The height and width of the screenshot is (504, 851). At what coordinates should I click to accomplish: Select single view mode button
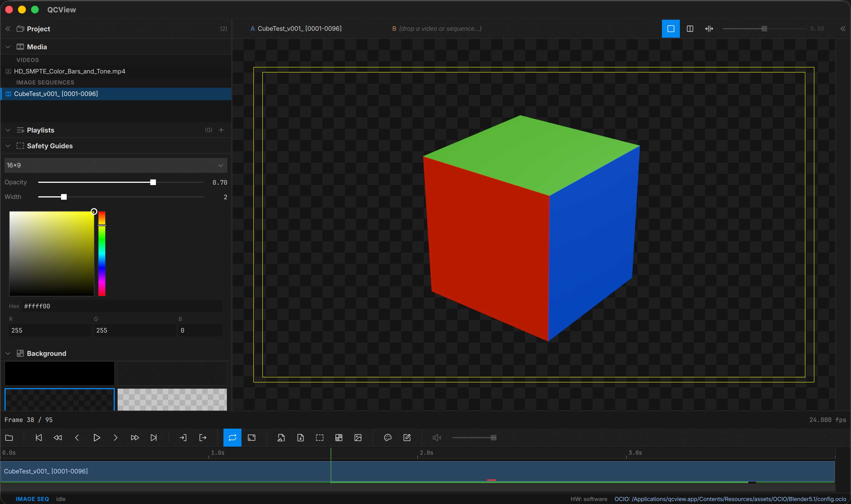[671, 28]
